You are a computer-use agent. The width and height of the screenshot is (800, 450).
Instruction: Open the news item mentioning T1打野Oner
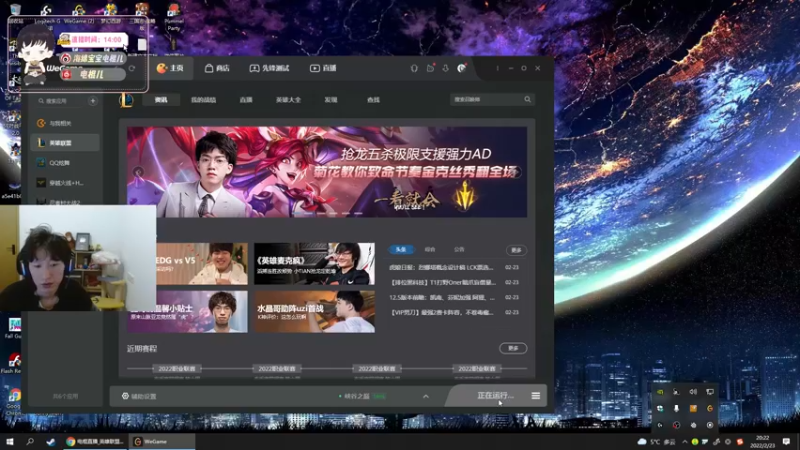tap(443, 282)
